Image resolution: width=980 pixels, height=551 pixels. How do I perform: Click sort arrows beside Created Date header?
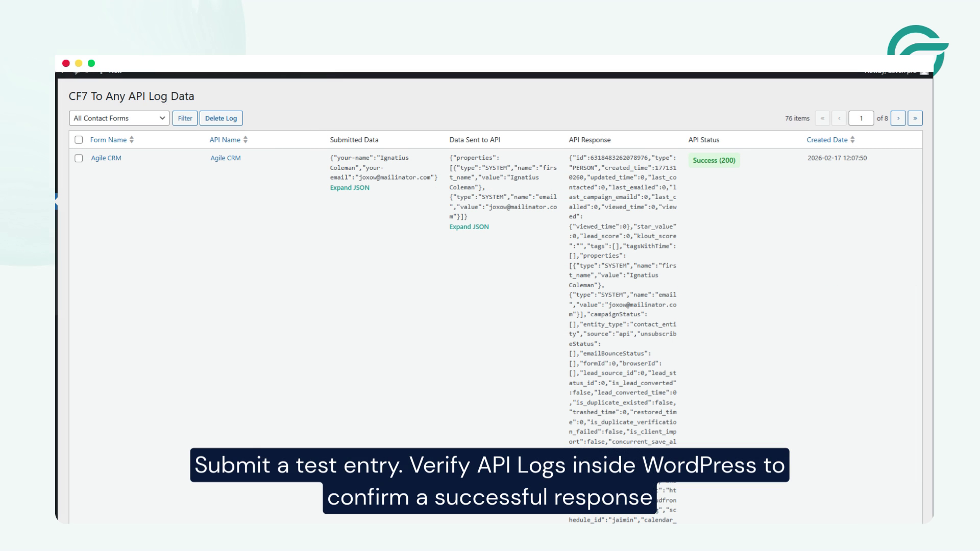pos(852,140)
